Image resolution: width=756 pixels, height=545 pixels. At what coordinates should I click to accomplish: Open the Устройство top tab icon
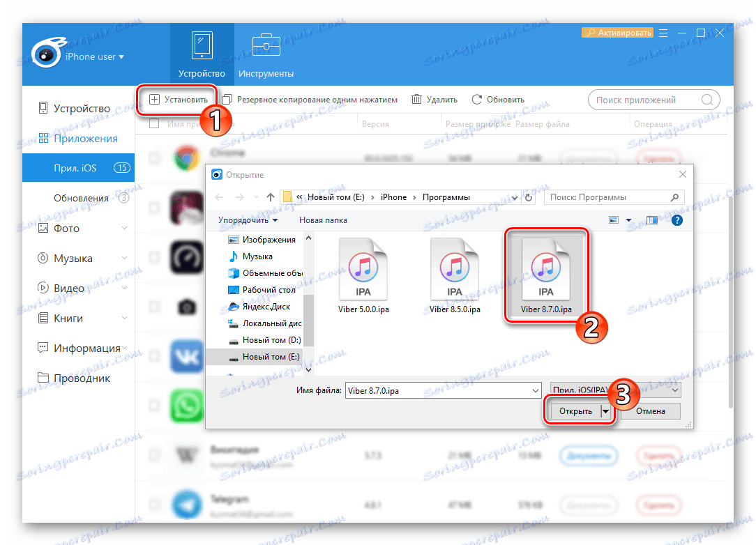(202, 45)
